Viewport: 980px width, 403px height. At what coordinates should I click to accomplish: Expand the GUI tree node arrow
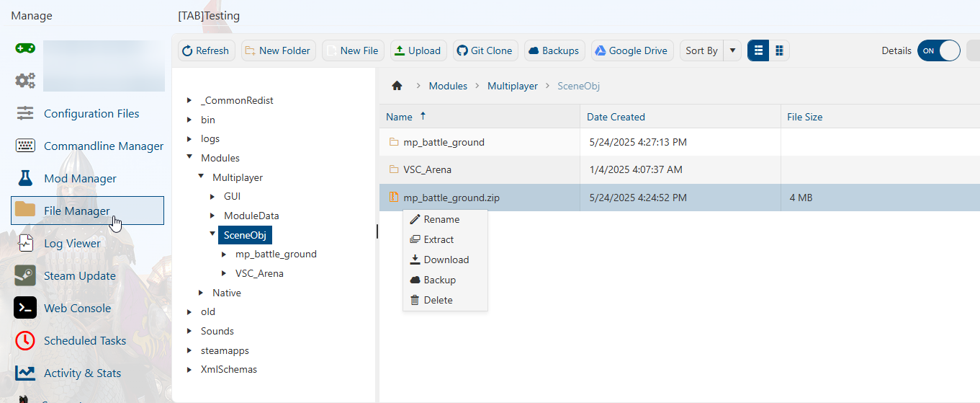point(212,196)
